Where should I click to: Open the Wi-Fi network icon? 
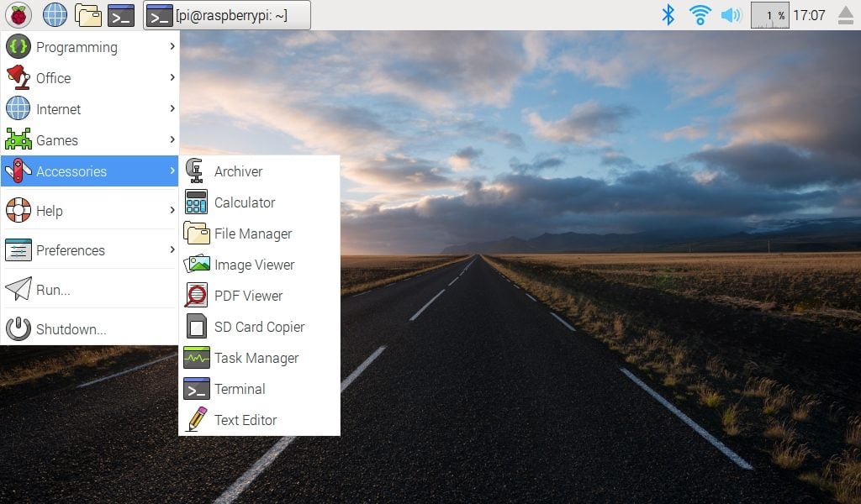(x=700, y=15)
